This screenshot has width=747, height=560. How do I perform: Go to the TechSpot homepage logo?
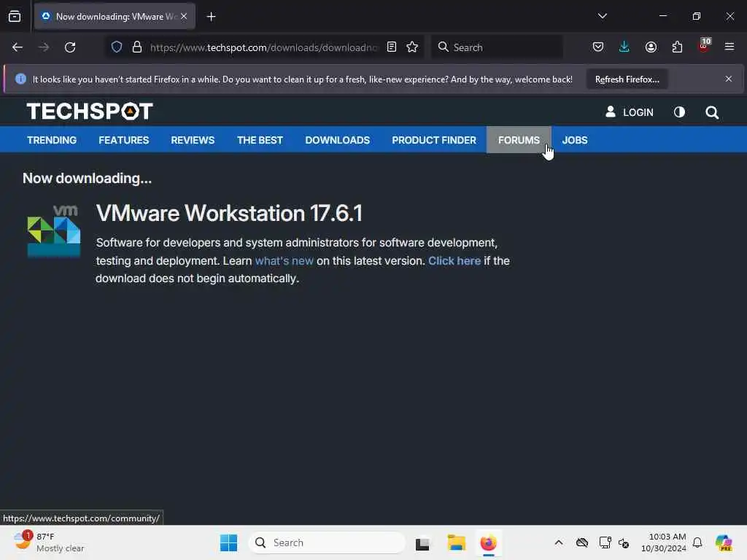[90, 112]
